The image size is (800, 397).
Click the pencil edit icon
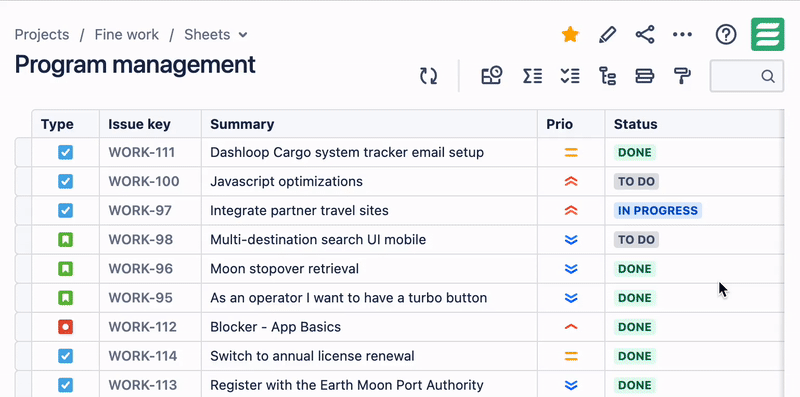(x=607, y=35)
